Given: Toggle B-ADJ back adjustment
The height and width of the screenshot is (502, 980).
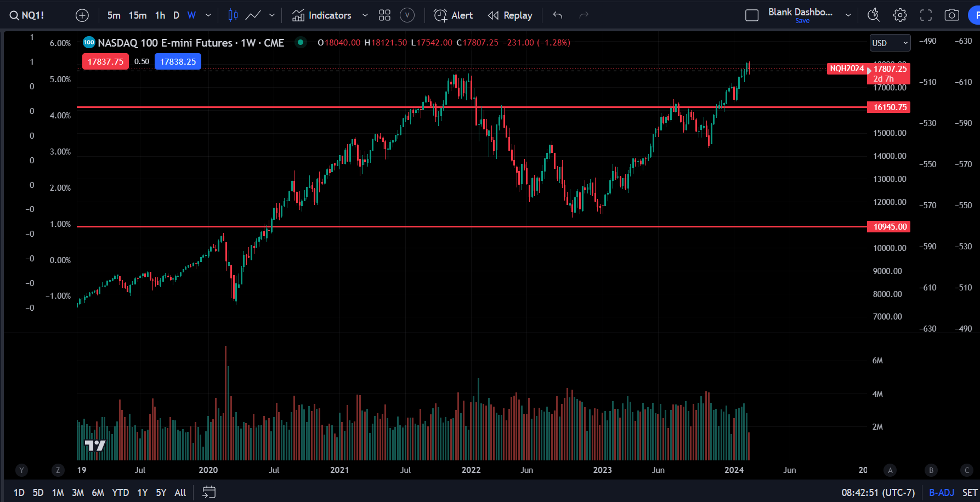Looking at the screenshot, I should point(942,493).
